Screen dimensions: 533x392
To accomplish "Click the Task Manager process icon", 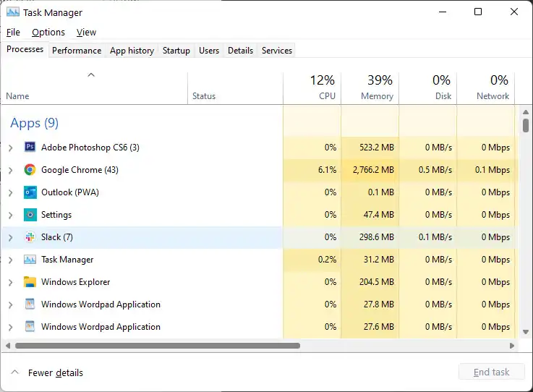I will pyautogui.click(x=30, y=260).
